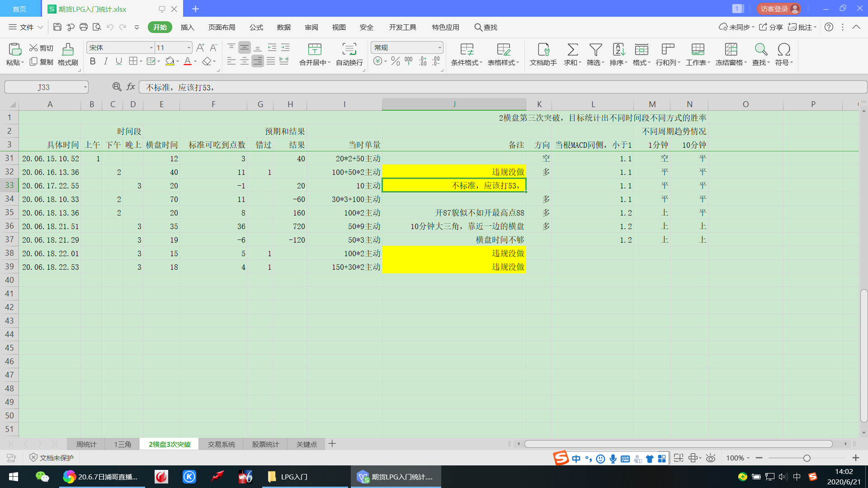
Task: Click 文档未保护 status button
Action: tap(51, 458)
